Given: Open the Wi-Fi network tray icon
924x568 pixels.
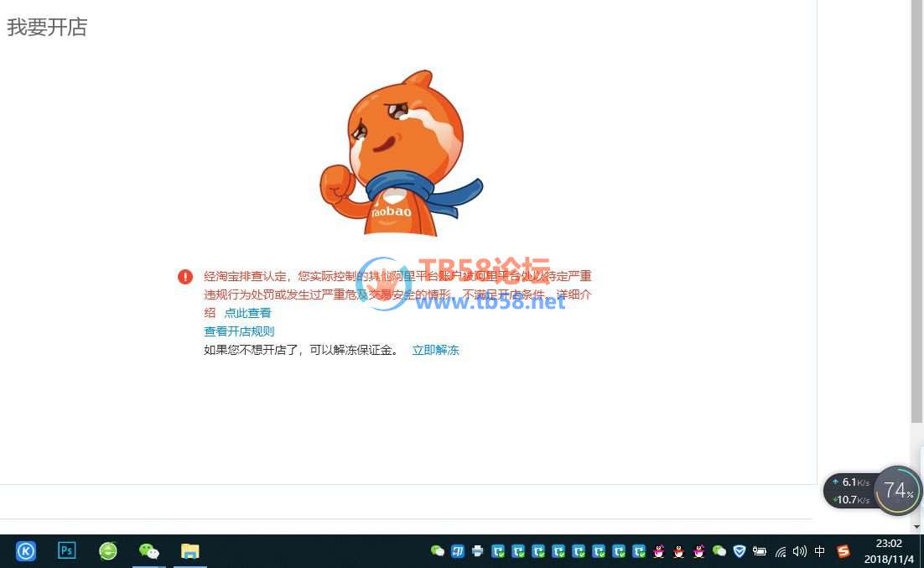Looking at the screenshot, I should click(781, 552).
